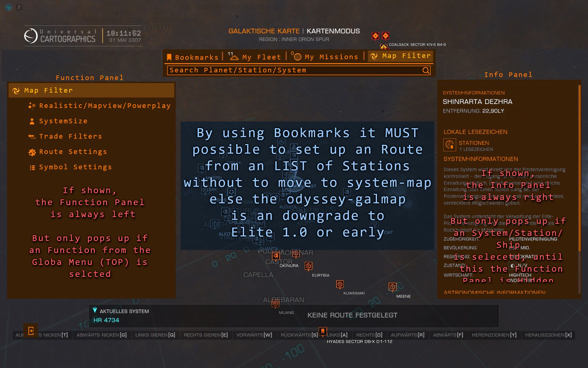Click the Map Filter swirl icon in top bar
This screenshot has width=588, height=368.
coord(374,56)
